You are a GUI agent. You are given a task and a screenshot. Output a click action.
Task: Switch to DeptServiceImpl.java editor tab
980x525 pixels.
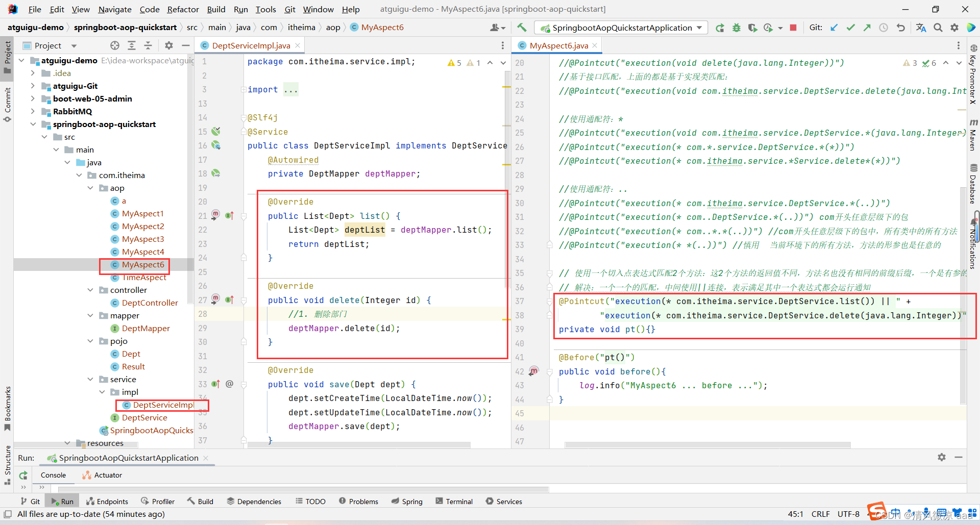pyautogui.click(x=251, y=45)
